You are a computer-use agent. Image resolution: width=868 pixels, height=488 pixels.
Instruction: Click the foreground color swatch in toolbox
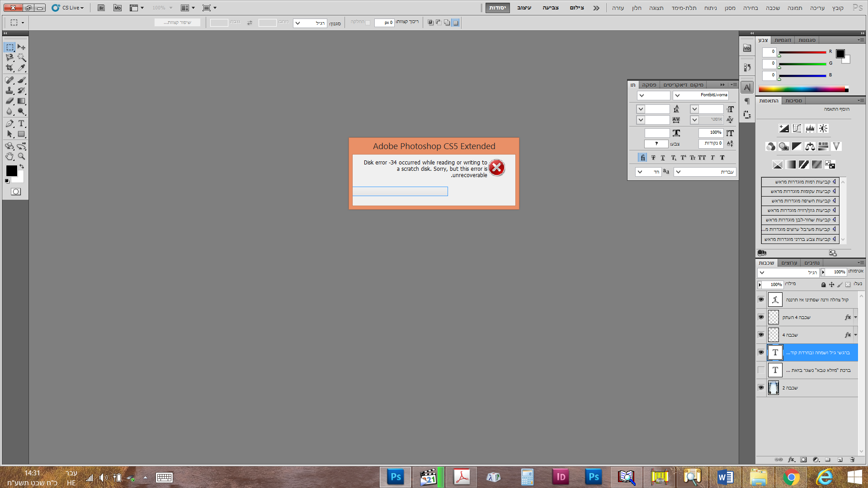(x=11, y=170)
